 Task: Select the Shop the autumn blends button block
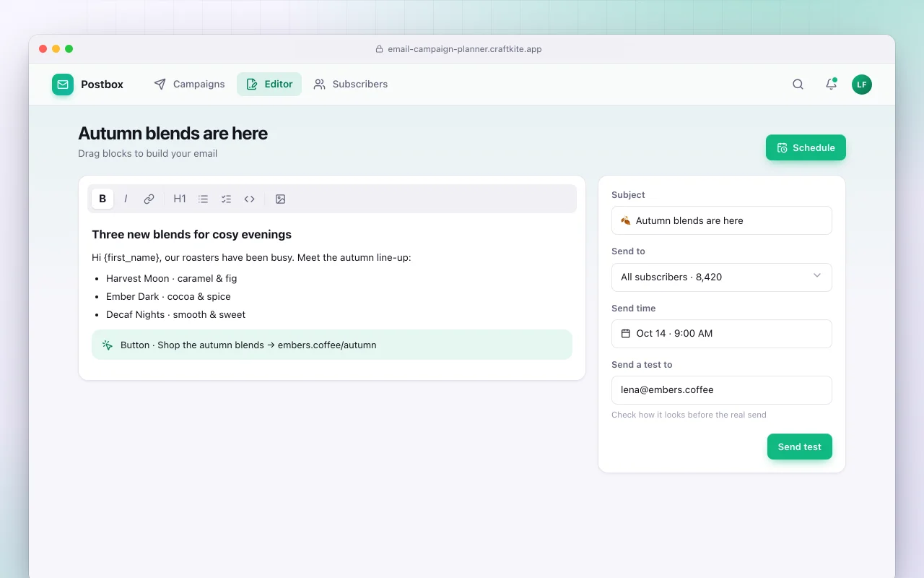[x=332, y=345]
